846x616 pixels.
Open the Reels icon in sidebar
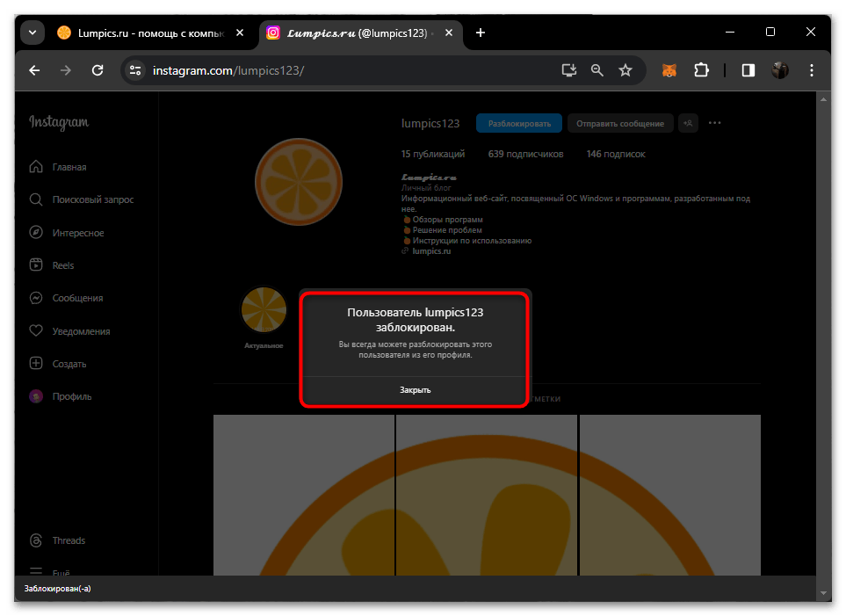click(x=36, y=265)
